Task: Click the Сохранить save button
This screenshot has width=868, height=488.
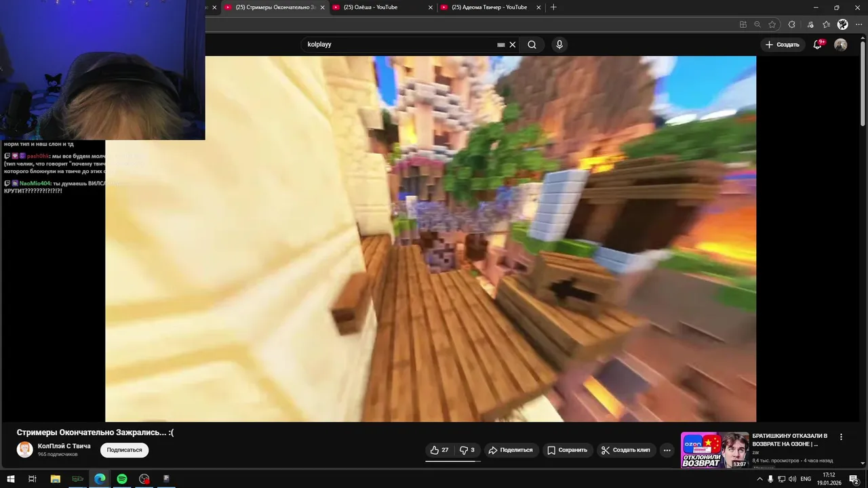Action: pyautogui.click(x=568, y=450)
